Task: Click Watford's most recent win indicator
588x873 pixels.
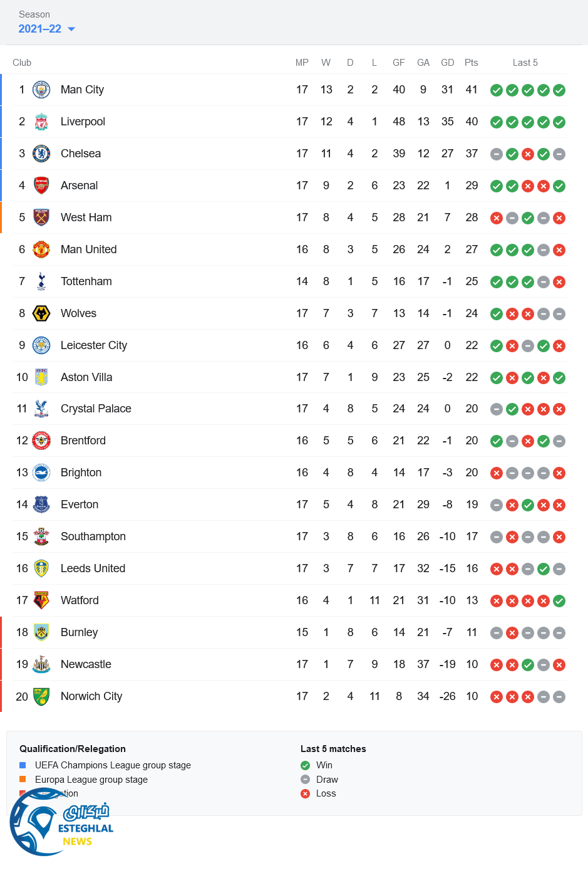Action: pyautogui.click(x=559, y=601)
